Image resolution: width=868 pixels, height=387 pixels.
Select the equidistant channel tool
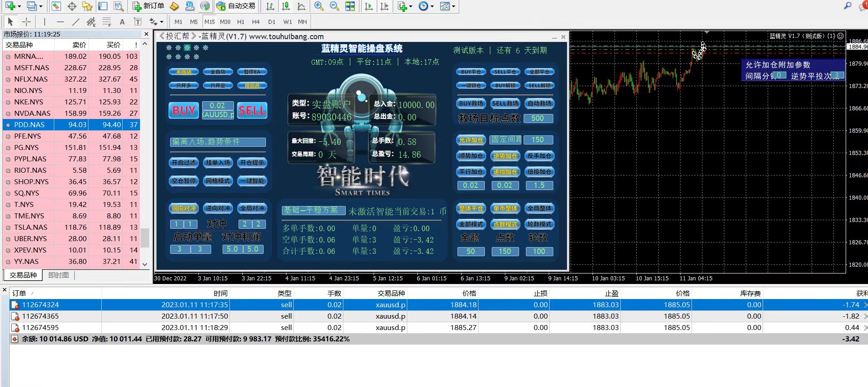click(x=91, y=21)
